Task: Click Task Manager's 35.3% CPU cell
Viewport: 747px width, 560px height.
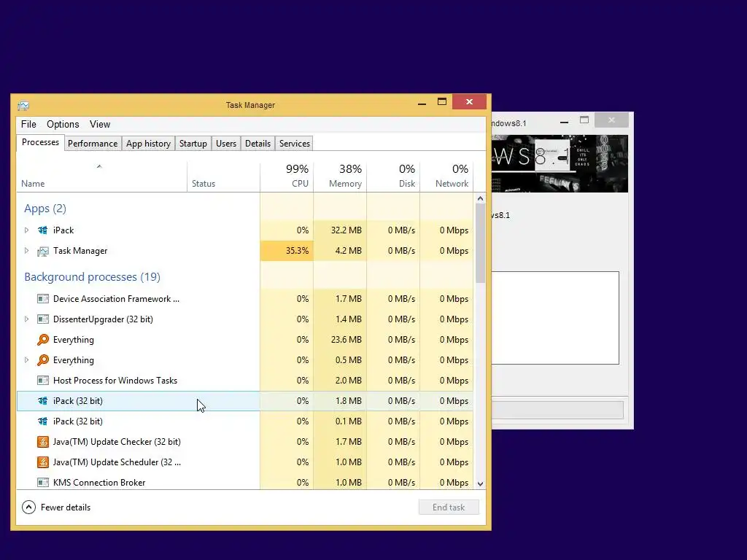Action: click(287, 251)
